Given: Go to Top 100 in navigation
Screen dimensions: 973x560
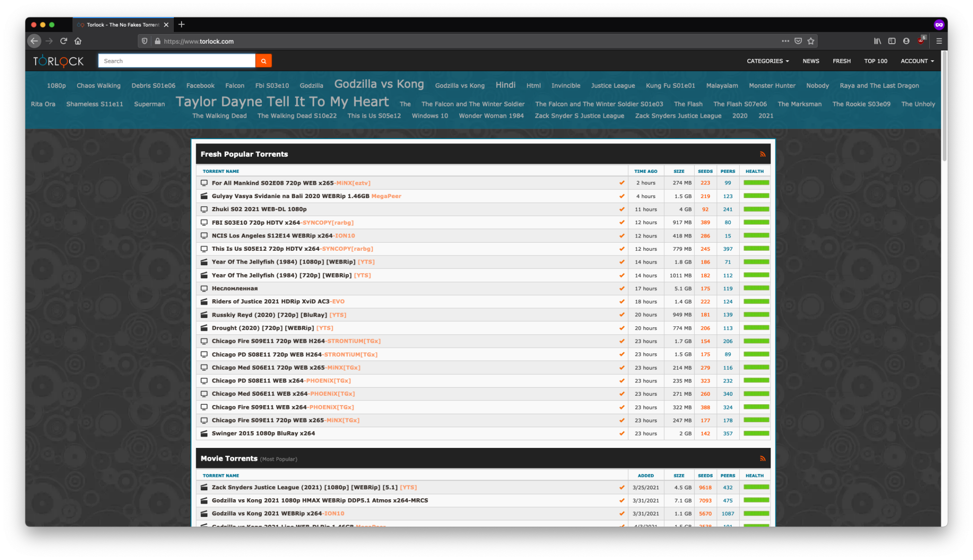Looking at the screenshot, I should tap(875, 61).
